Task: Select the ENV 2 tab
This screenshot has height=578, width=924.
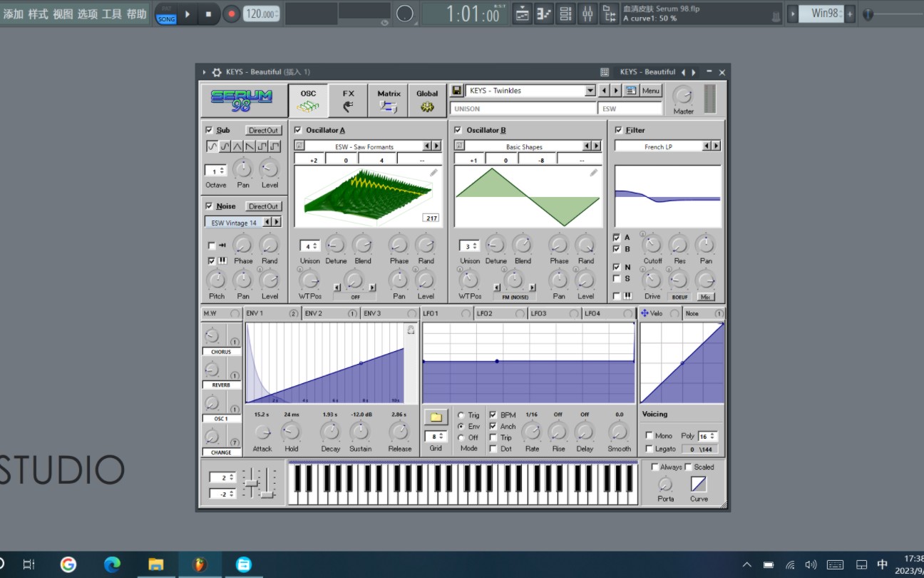Action: pos(331,313)
